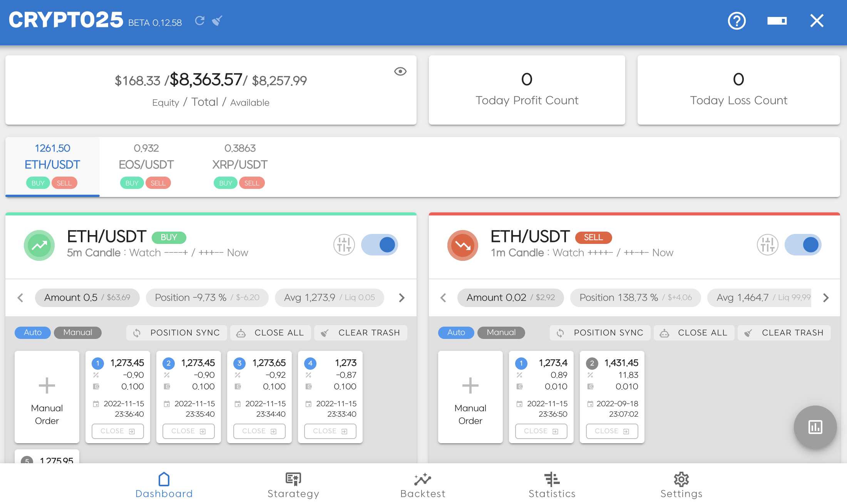The image size is (847, 504).
Task: Click previous arrow in SELL stats row
Action: tap(443, 298)
